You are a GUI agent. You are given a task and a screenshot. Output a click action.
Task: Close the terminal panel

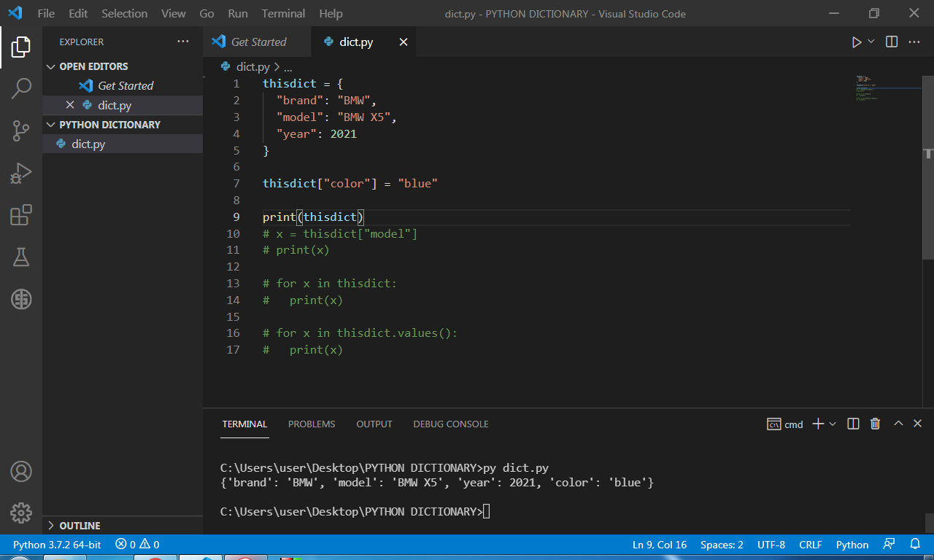coord(918,424)
